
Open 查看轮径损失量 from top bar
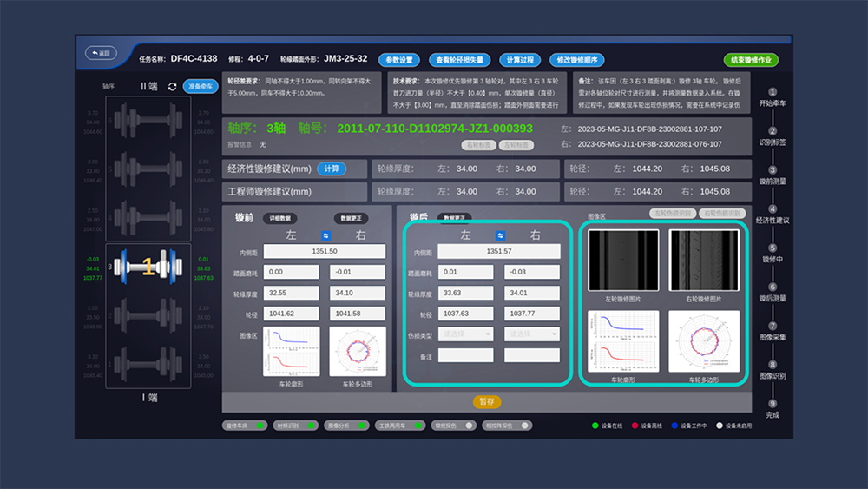click(x=460, y=60)
